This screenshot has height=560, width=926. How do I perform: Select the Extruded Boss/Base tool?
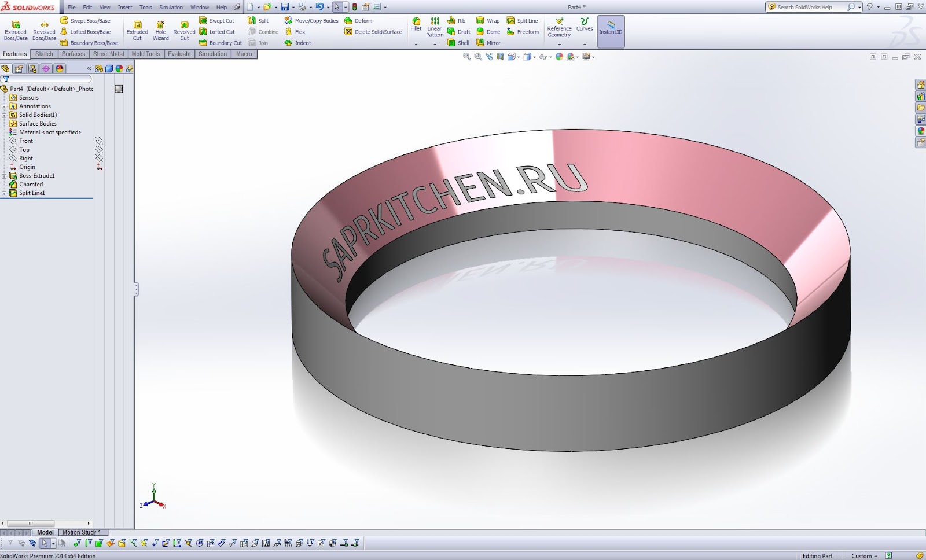16,30
